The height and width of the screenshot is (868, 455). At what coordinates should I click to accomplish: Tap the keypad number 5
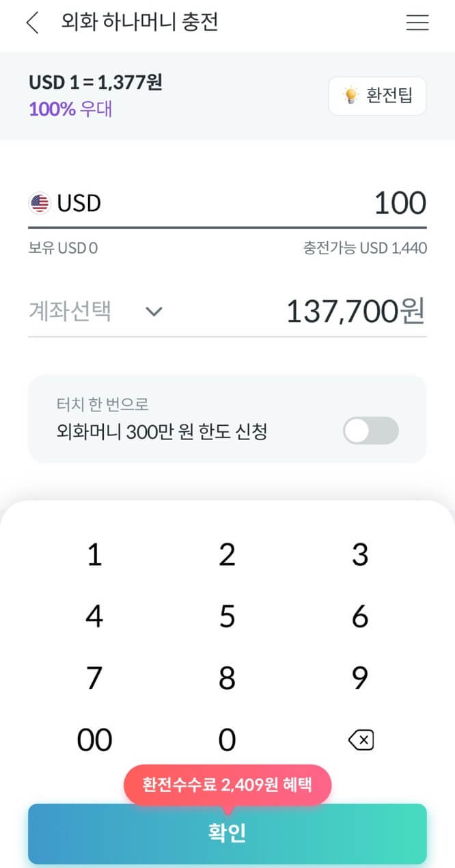(227, 616)
